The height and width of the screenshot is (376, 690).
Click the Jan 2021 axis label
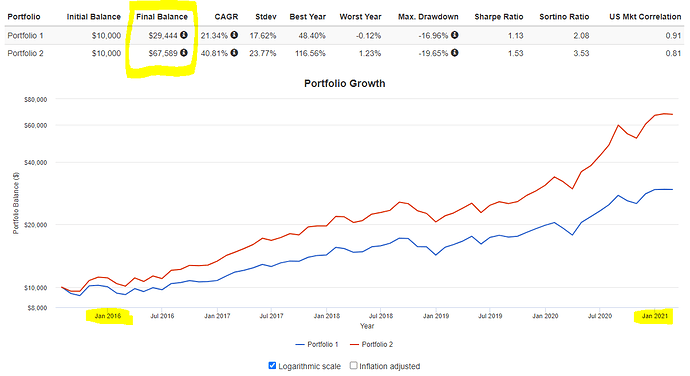654,316
